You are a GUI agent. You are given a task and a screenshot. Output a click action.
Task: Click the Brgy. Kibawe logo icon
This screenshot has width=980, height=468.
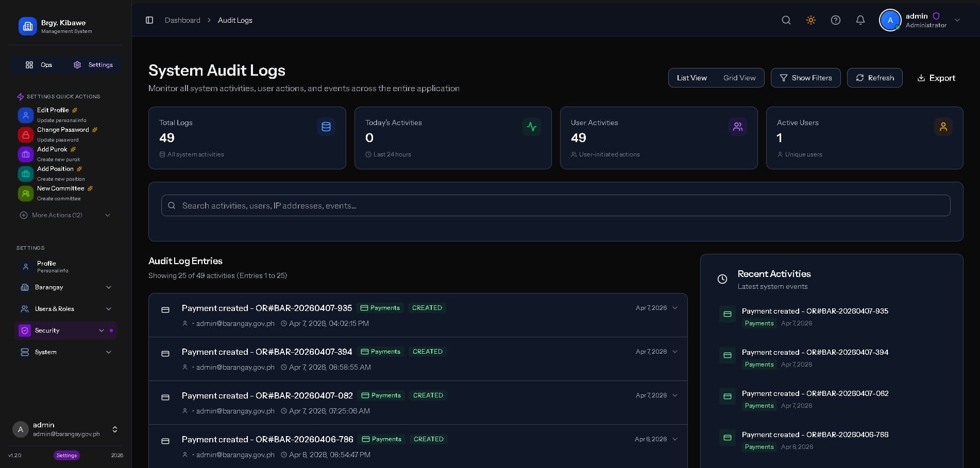(x=27, y=26)
